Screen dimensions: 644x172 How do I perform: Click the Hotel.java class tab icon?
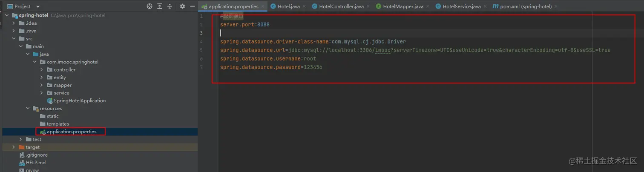(x=273, y=6)
